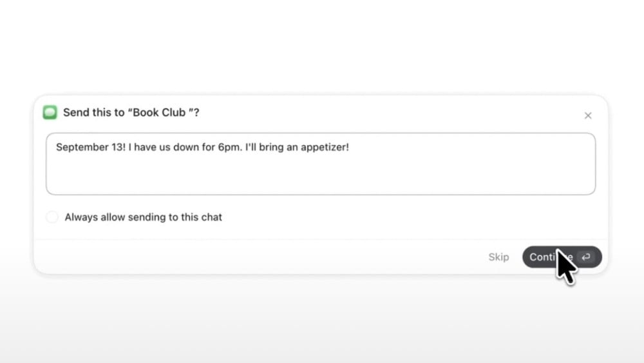The width and height of the screenshot is (644, 363).
Task: Click blank space below the message text
Action: click(x=321, y=175)
